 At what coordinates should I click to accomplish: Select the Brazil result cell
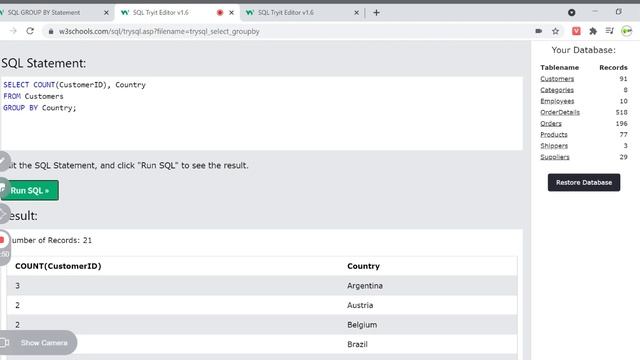pos(357,344)
